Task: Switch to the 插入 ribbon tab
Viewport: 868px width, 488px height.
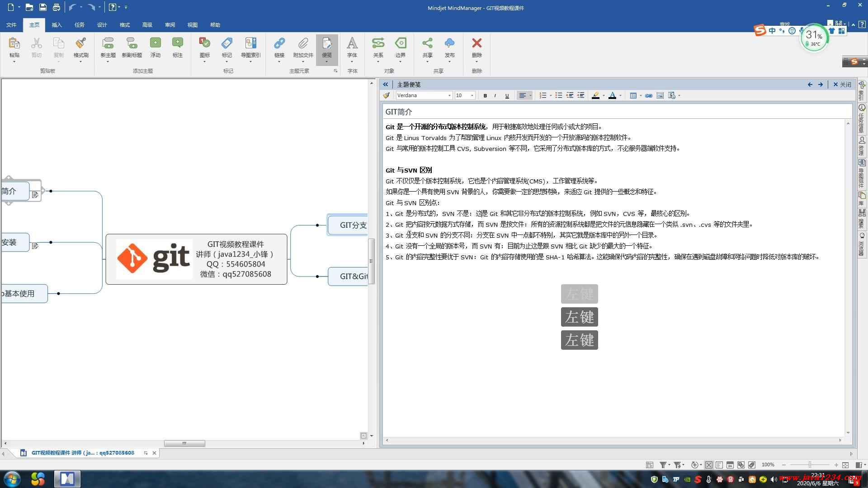Action: tap(57, 25)
